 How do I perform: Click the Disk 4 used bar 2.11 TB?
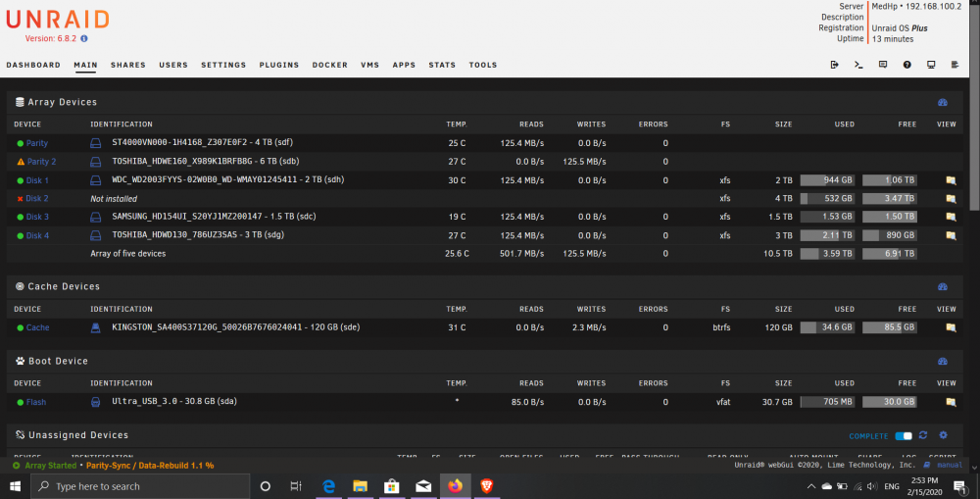pyautogui.click(x=827, y=235)
